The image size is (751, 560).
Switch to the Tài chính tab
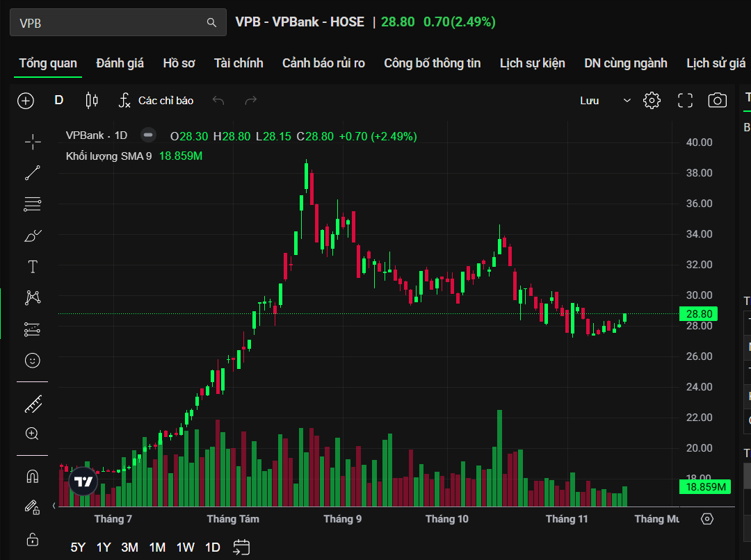click(239, 63)
